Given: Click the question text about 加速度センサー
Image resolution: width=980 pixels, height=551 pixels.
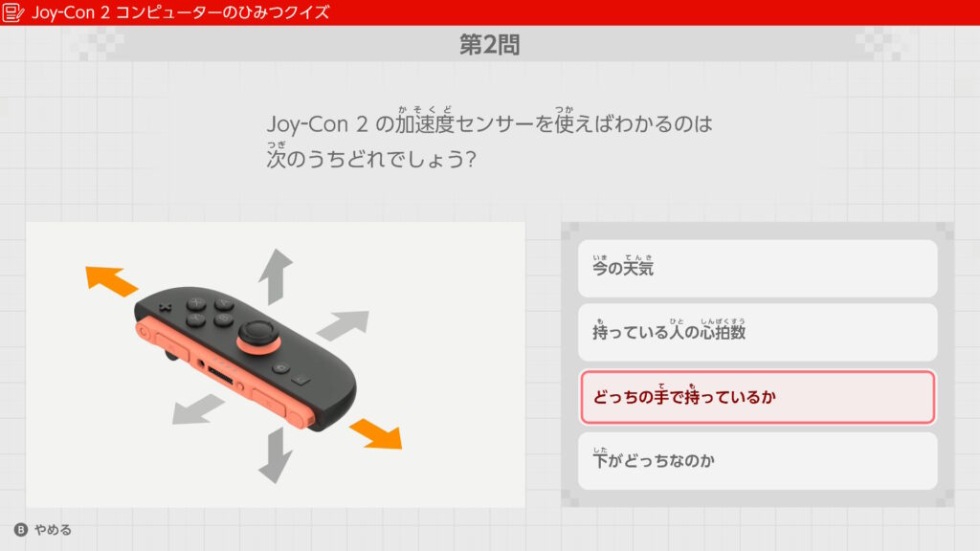Looking at the screenshot, I should click(489, 139).
